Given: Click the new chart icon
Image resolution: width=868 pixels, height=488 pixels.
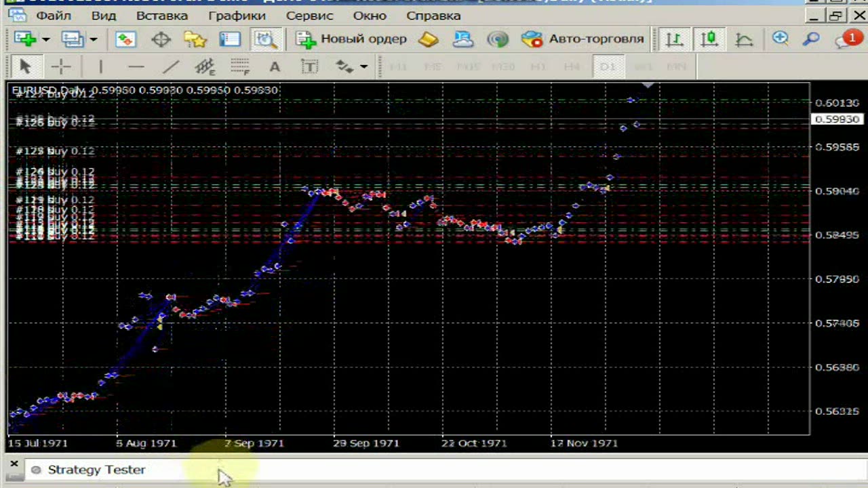Looking at the screenshot, I should 25,39.
